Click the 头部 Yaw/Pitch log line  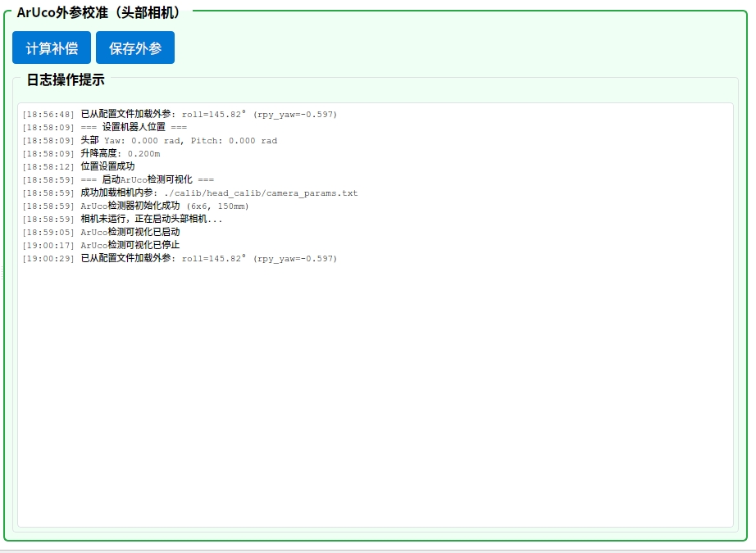click(179, 141)
